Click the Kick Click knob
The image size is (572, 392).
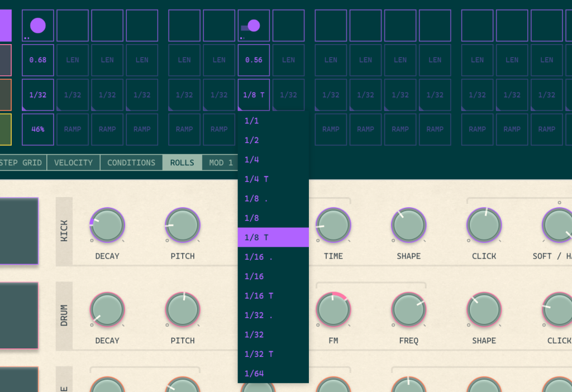pos(484,225)
